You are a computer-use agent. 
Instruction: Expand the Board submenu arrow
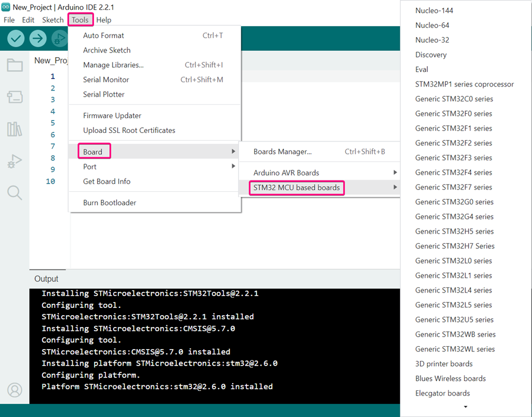click(233, 151)
